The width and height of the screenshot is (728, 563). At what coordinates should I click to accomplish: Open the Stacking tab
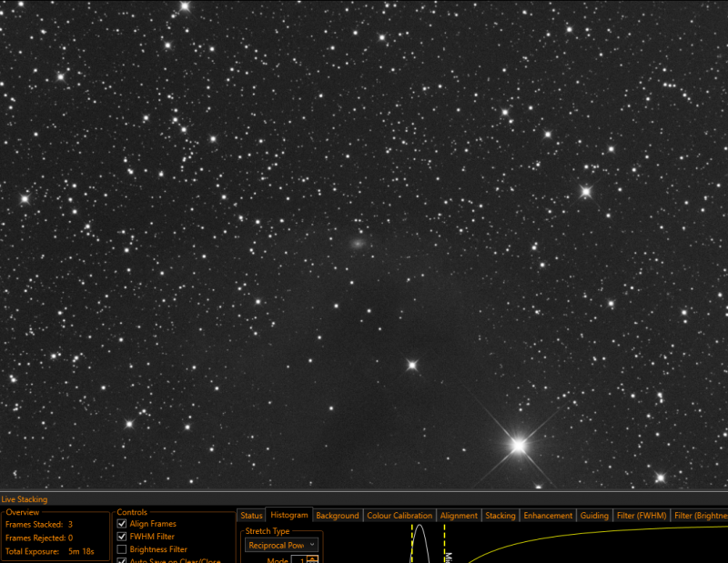(x=500, y=516)
